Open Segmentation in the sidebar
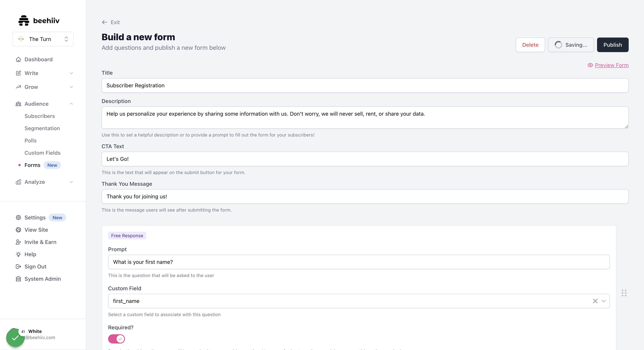The height and width of the screenshot is (350, 644). point(42,128)
